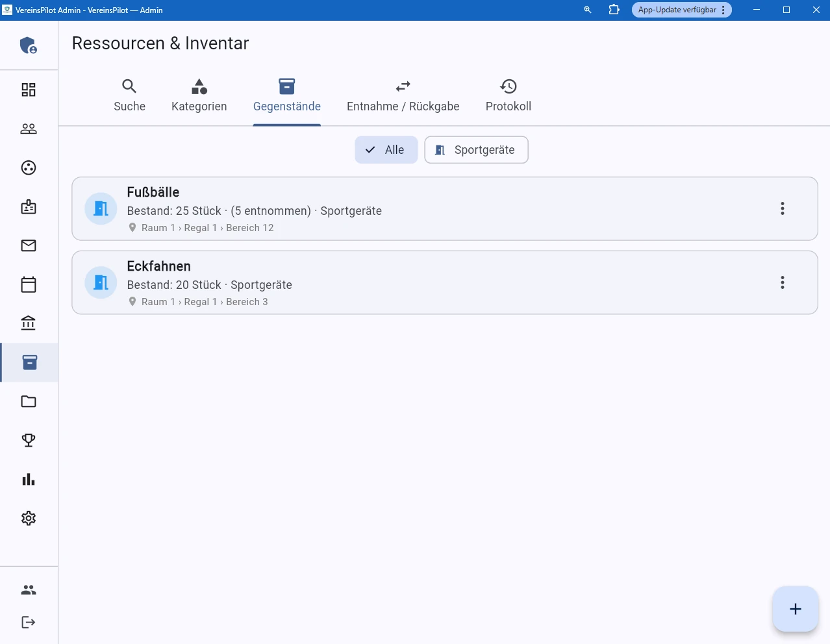Open the members icon in sidebar

[x=29, y=129]
